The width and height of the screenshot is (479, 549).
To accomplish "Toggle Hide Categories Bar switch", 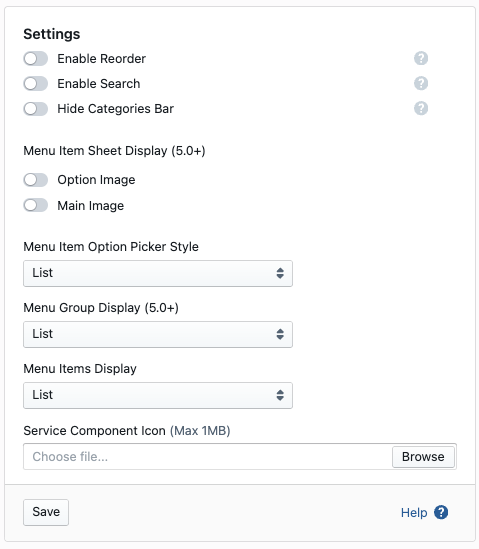I will [x=36, y=109].
